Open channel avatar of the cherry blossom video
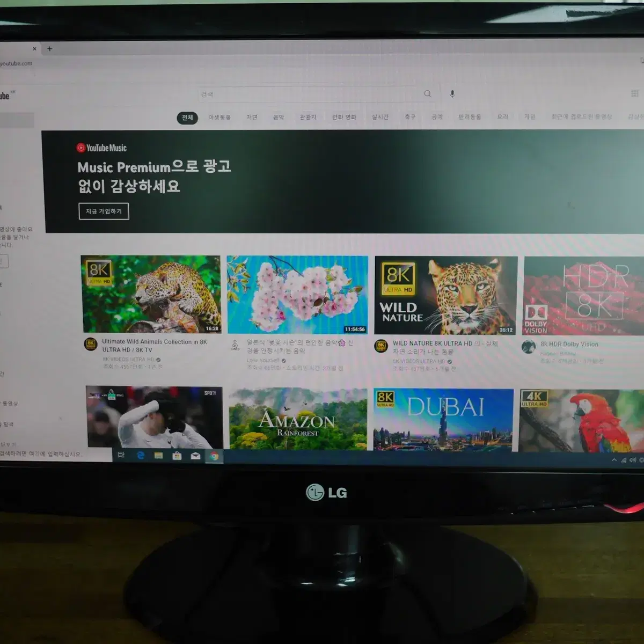Screen dimensions: 644x644 (235, 345)
